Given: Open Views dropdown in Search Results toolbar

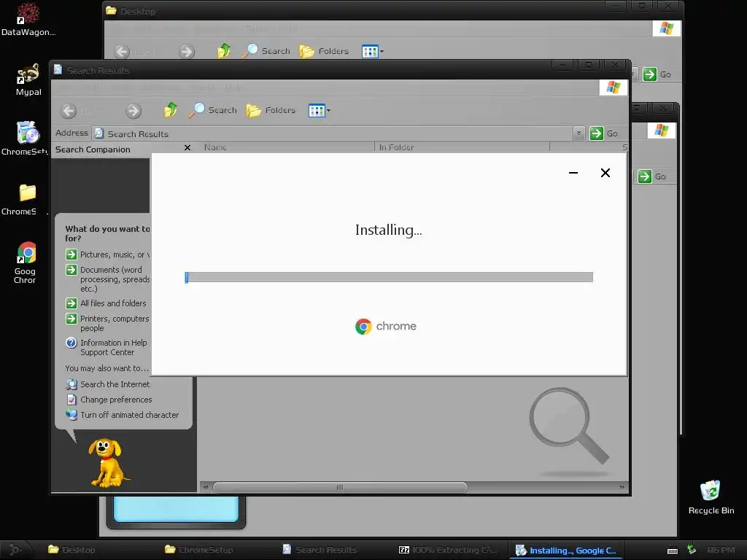Looking at the screenshot, I should point(320,111).
